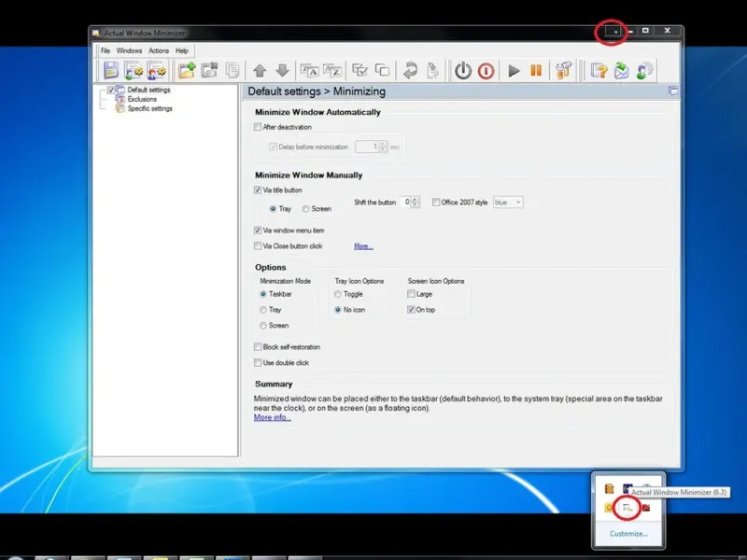Select Tray radio under Via title button
This screenshot has height=560, width=747.
click(273, 208)
